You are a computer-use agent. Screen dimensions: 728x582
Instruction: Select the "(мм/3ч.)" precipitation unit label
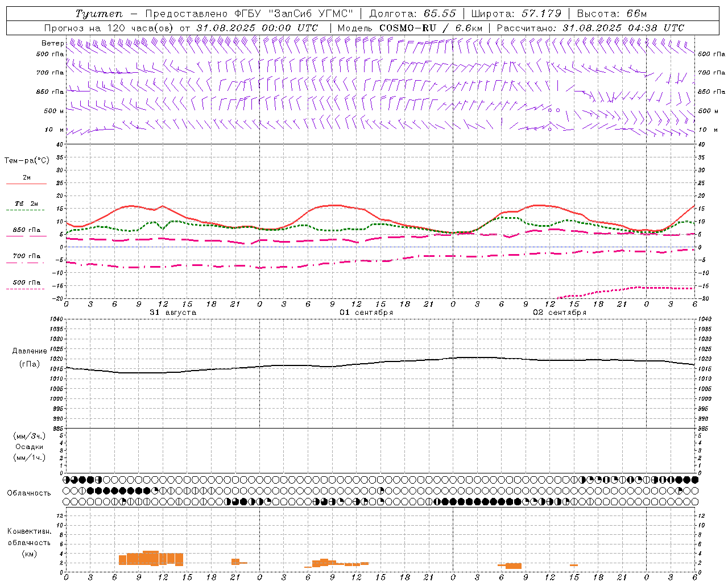click(x=30, y=436)
